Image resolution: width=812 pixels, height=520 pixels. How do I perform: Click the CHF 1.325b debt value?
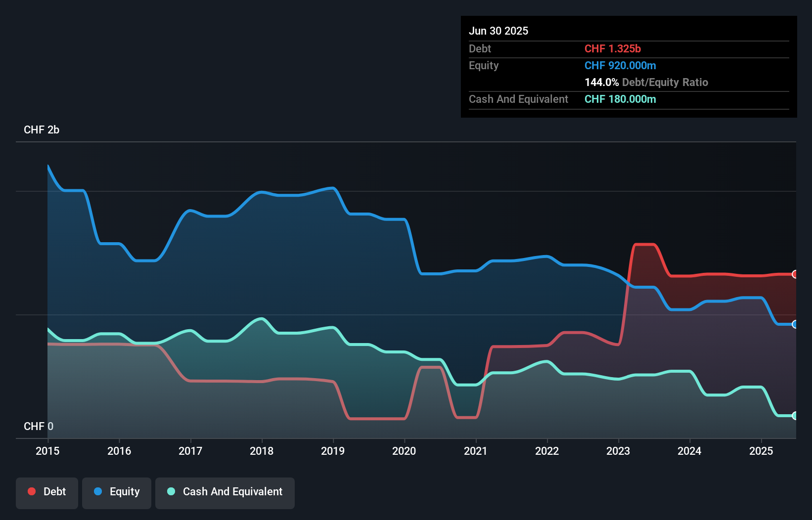(x=613, y=49)
